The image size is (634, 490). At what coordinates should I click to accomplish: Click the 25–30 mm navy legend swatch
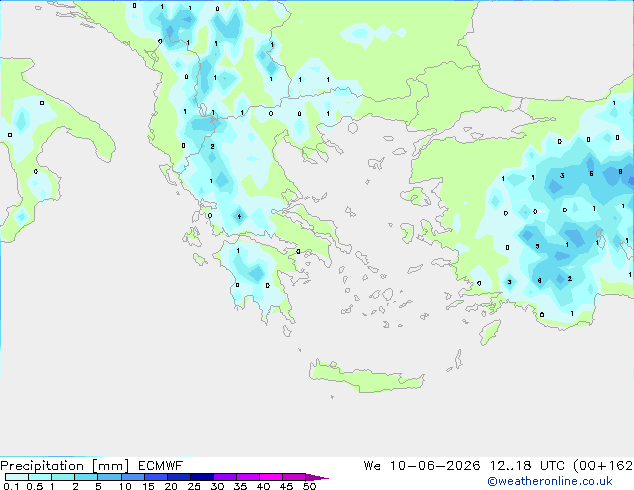201,477
